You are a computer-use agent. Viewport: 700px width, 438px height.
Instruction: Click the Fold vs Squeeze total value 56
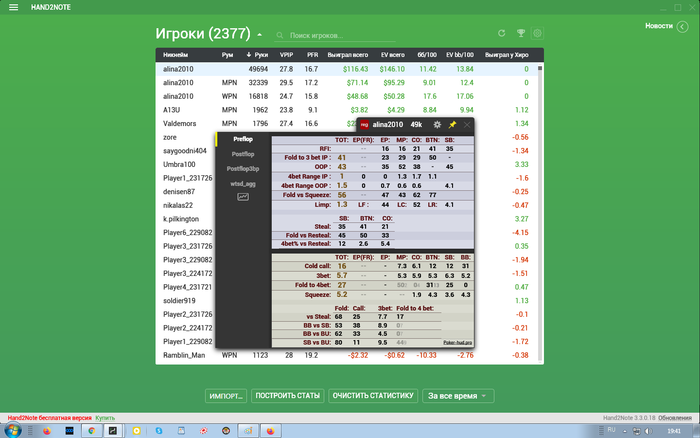coord(342,195)
